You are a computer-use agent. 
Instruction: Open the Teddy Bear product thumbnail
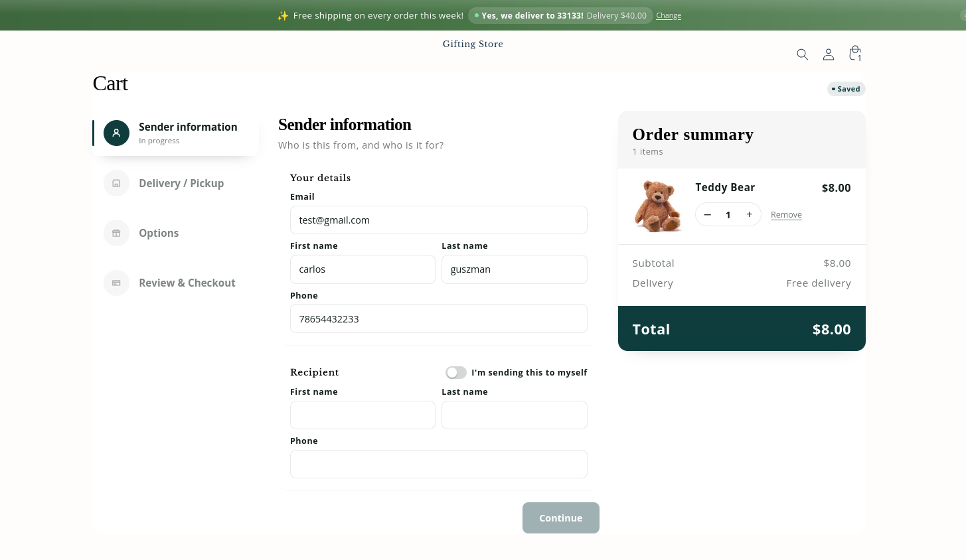tap(658, 206)
